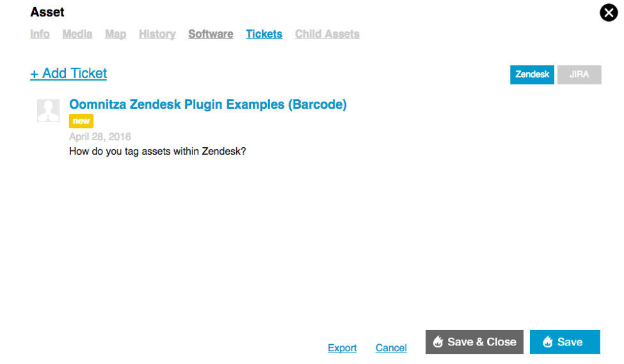
Task: Open the Media tab
Action: (x=77, y=34)
